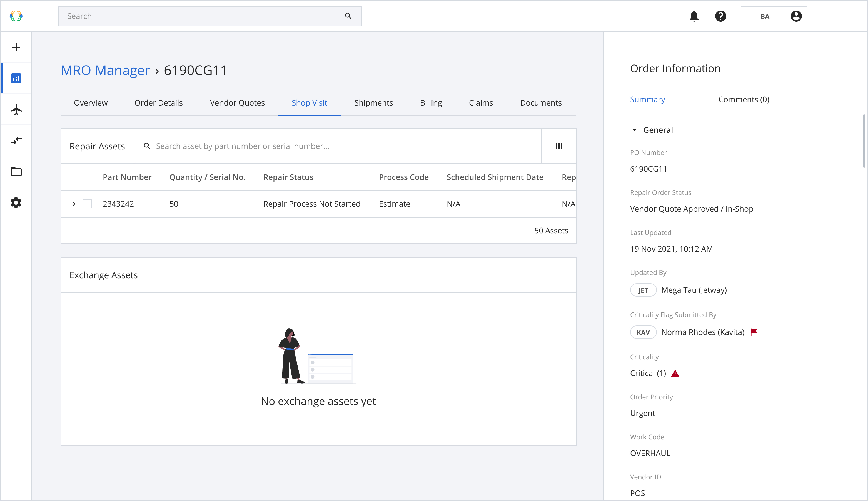Open the settings gear in sidebar
The image size is (868, 501).
pos(16,203)
